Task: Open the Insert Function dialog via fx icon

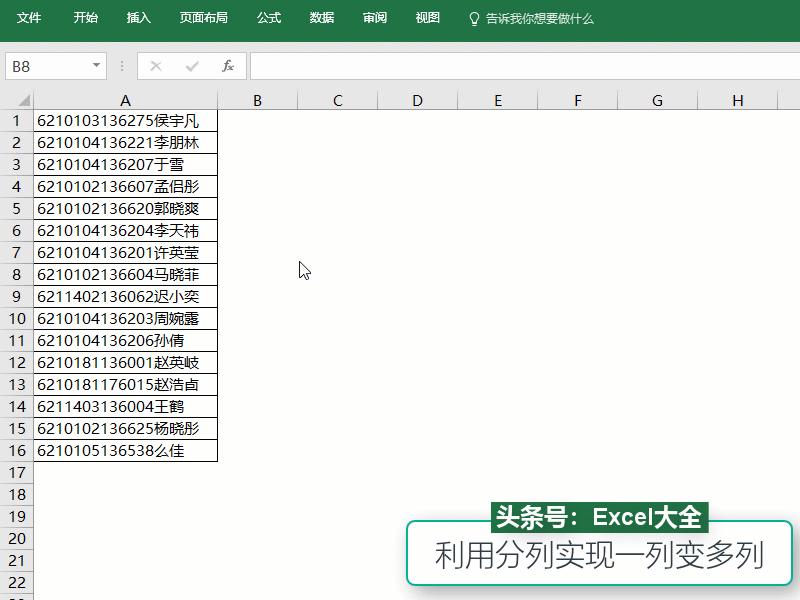Action: (227, 65)
